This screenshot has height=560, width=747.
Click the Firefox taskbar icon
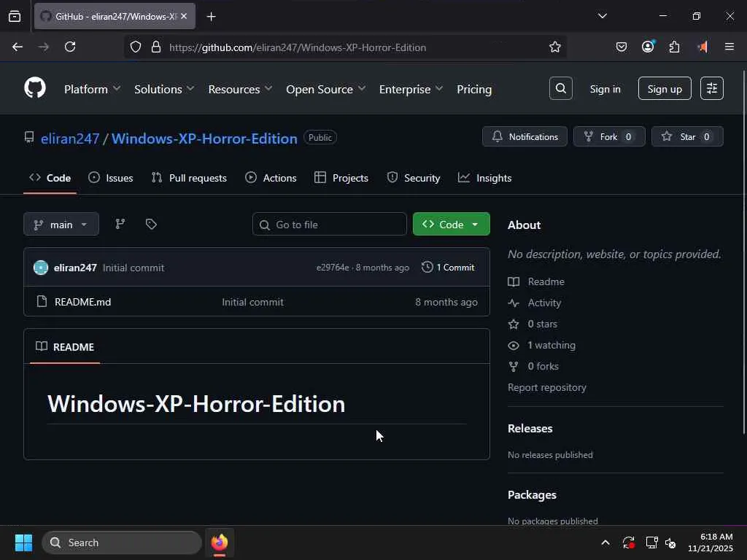click(219, 542)
